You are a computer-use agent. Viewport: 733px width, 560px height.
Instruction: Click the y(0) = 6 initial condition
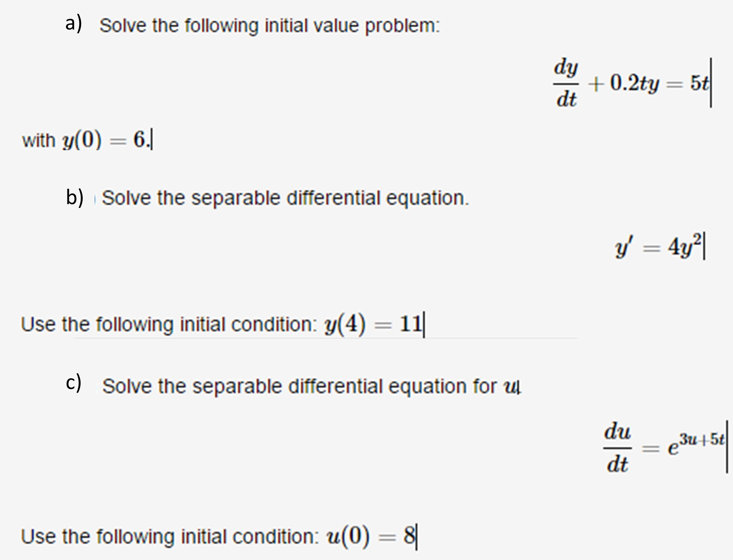point(104,140)
